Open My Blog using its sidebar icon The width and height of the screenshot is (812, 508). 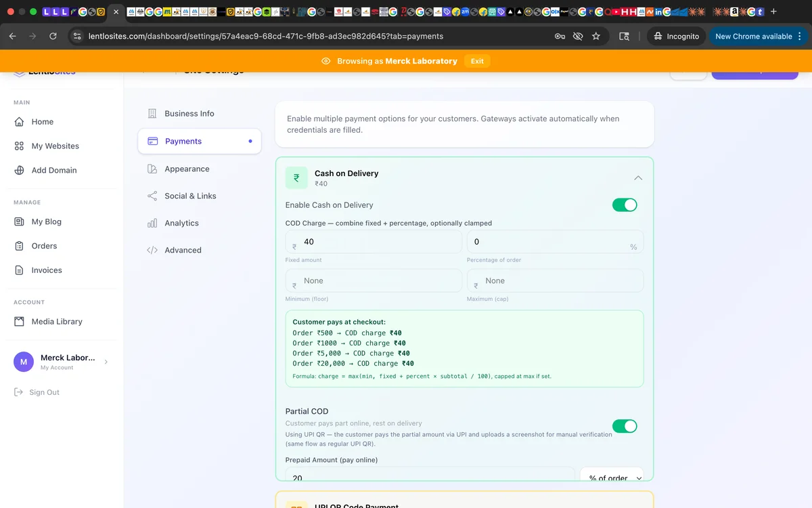[19, 222]
